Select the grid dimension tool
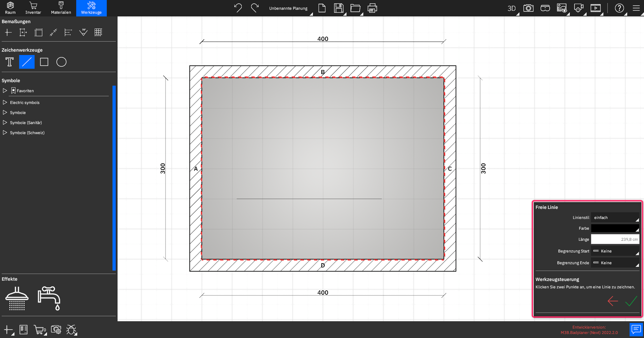The image size is (644, 338). pos(98,32)
